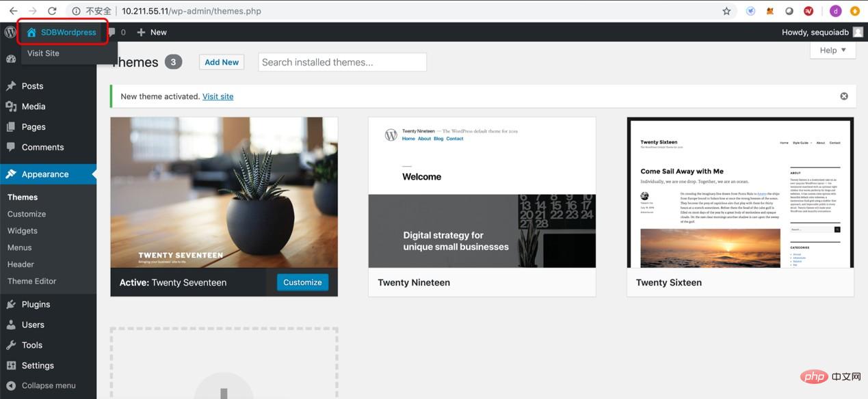Click the Users person icon
Screen dimensions: 868x399
coord(10,325)
